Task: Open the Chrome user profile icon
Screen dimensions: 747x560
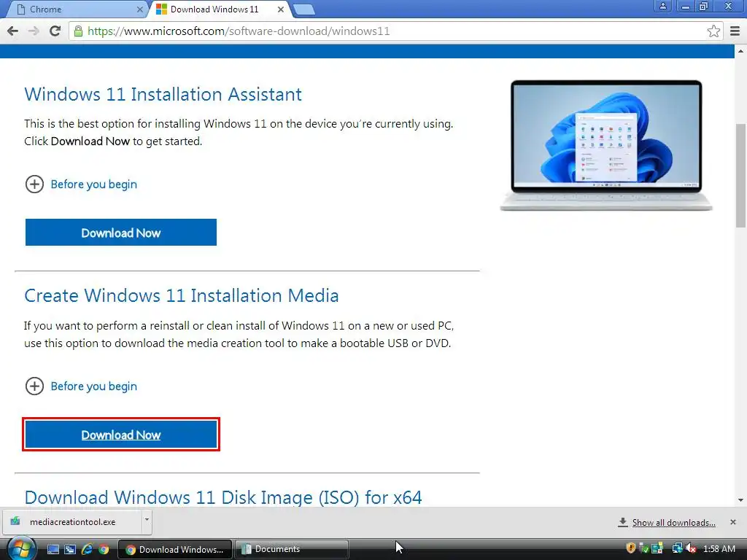Action: [662, 6]
